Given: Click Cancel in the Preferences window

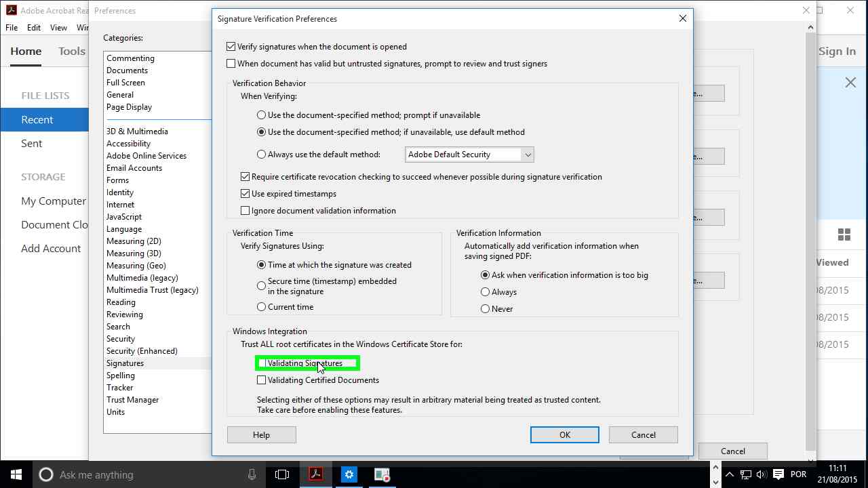Looking at the screenshot, I should [x=733, y=451].
